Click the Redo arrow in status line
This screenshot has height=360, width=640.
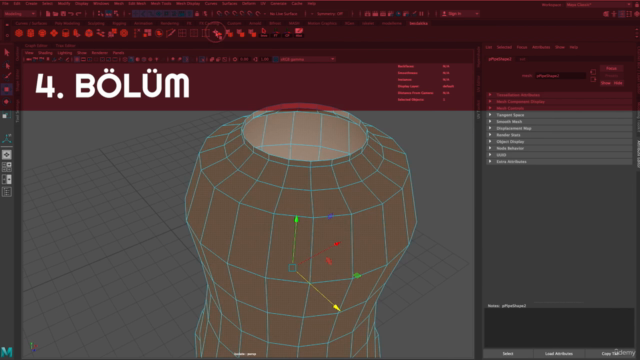(x=78, y=14)
